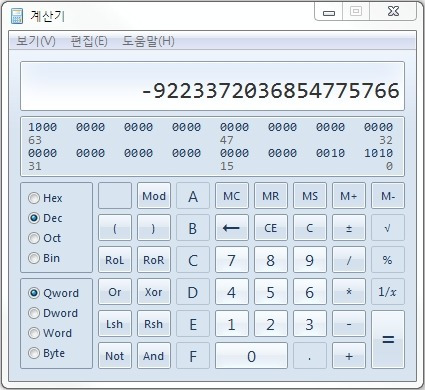Toggle the bit group 0010 in binary panel

coord(330,153)
